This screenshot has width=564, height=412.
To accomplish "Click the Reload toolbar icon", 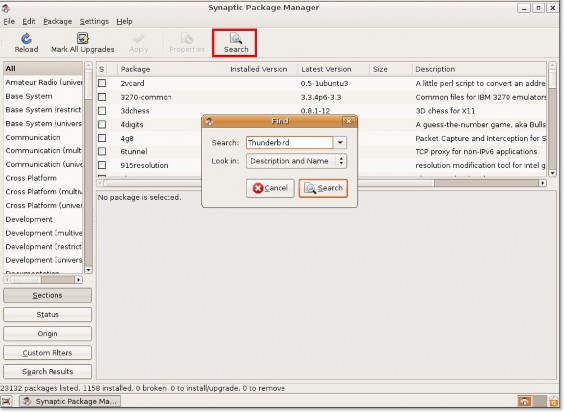I will pyautogui.click(x=26, y=39).
